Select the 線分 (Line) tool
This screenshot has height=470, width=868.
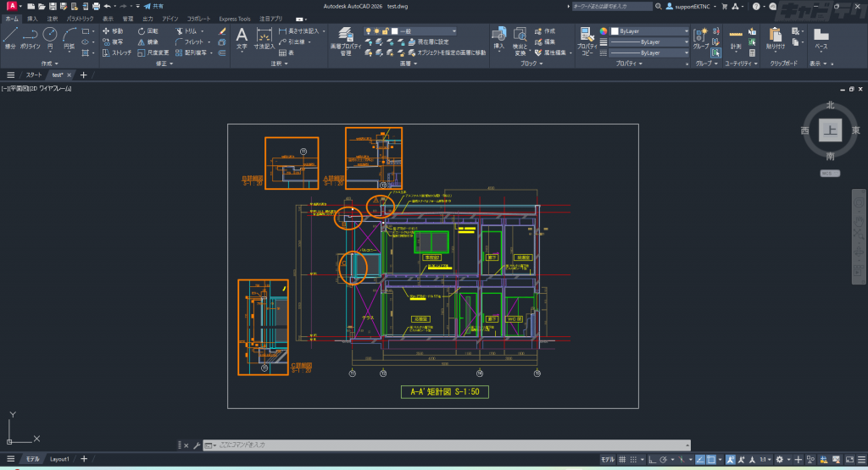pos(10,37)
